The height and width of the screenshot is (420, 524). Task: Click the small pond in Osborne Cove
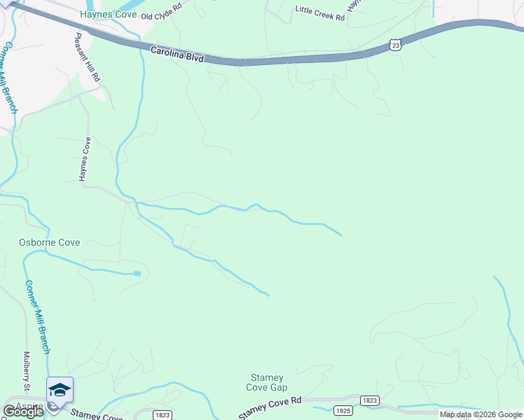click(137, 274)
